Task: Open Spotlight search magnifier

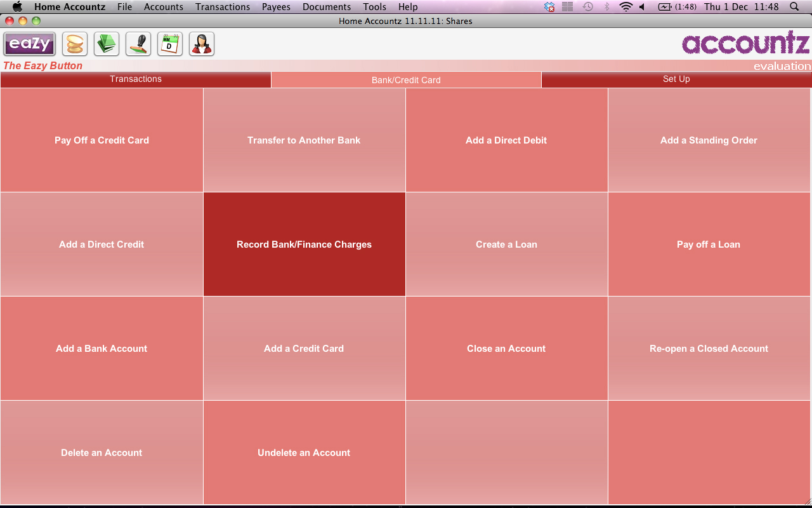Action: (794, 7)
